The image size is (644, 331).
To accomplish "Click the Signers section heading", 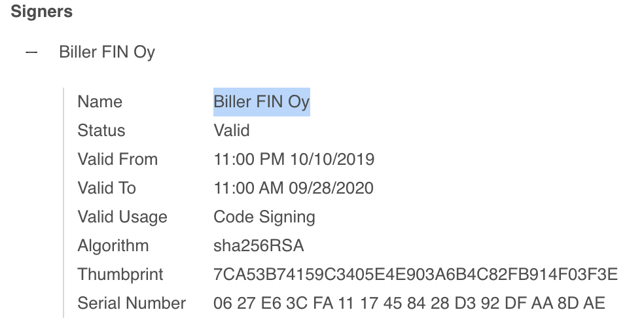I will point(41,12).
